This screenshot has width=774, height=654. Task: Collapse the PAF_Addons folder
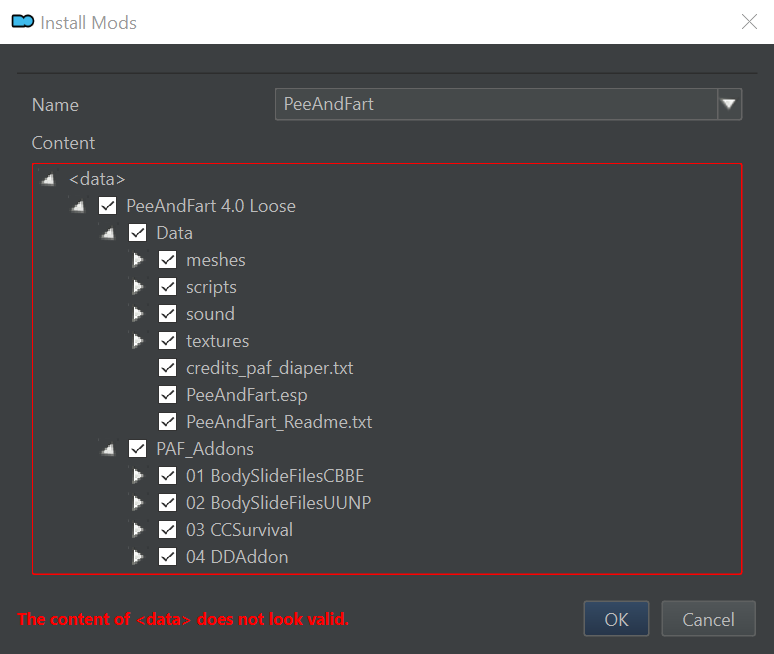click(x=108, y=449)
